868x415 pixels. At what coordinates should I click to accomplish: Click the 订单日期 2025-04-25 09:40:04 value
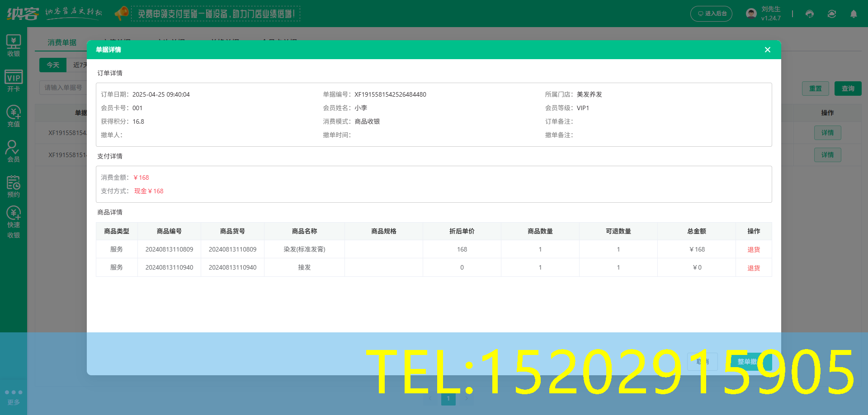(x=161, y=94)
